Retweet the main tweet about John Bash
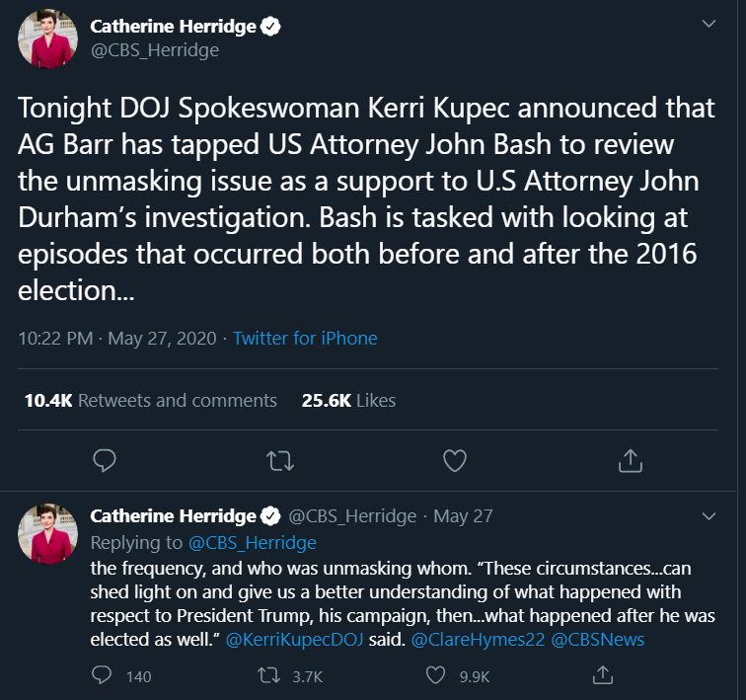The image size is (746, 700). (x=279, y=460)
